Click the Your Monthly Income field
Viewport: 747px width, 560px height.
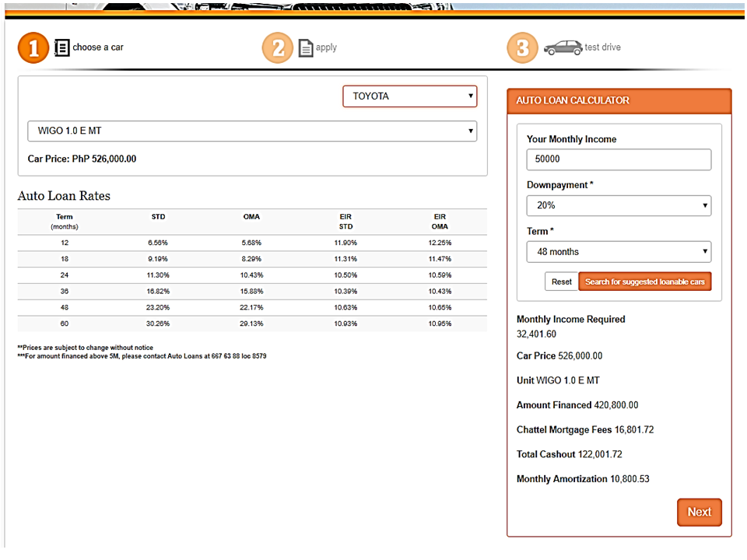click(x=619, y=159)
